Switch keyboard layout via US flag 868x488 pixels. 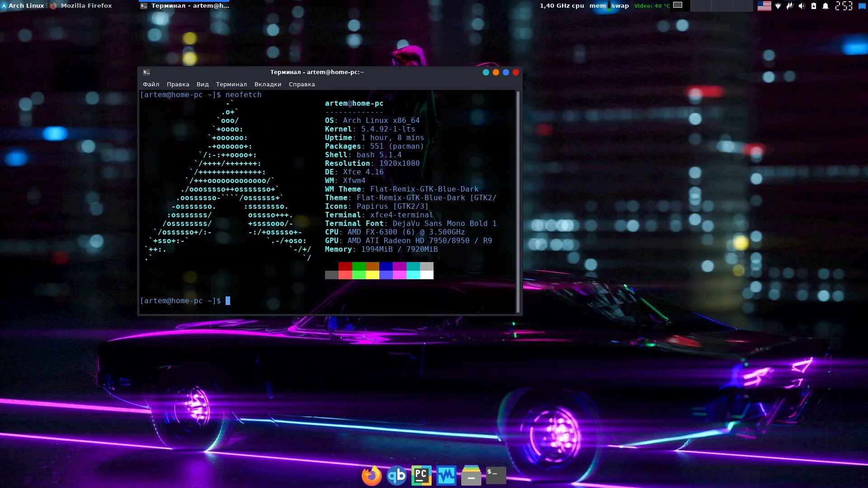[x=764, y=6]
